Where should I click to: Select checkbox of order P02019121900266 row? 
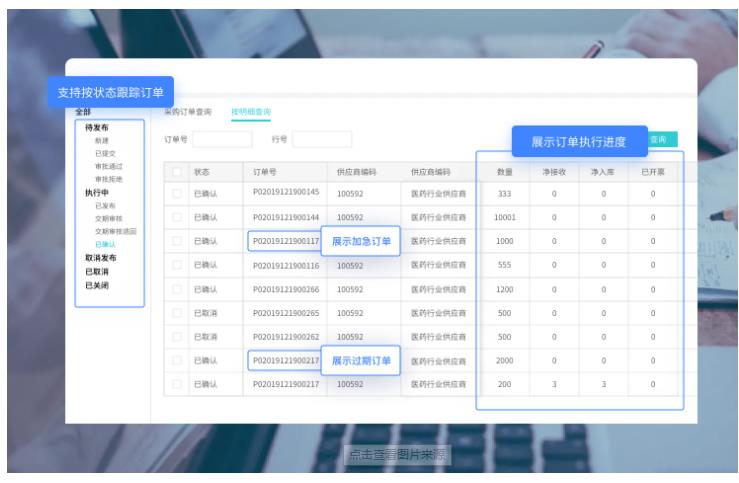[x=177, y=289]
